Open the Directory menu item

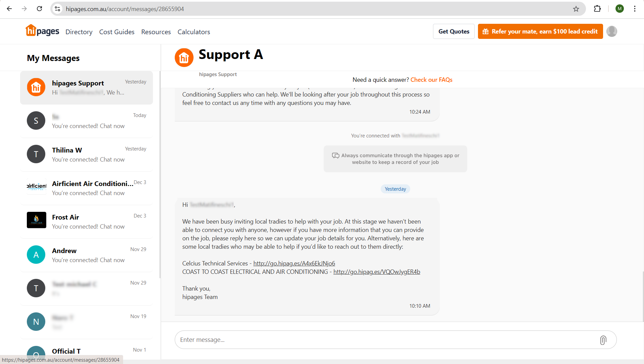coord(79,32)
